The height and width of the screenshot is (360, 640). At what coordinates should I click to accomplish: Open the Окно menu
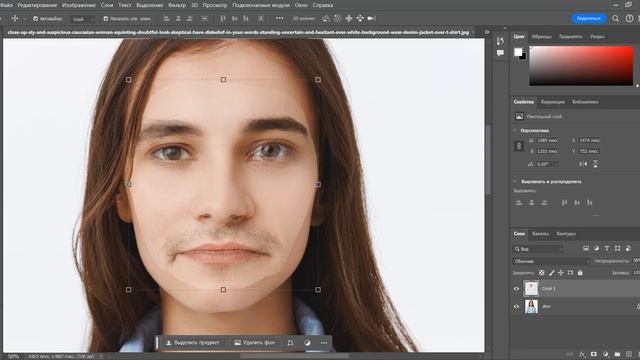tap(301, 5)
